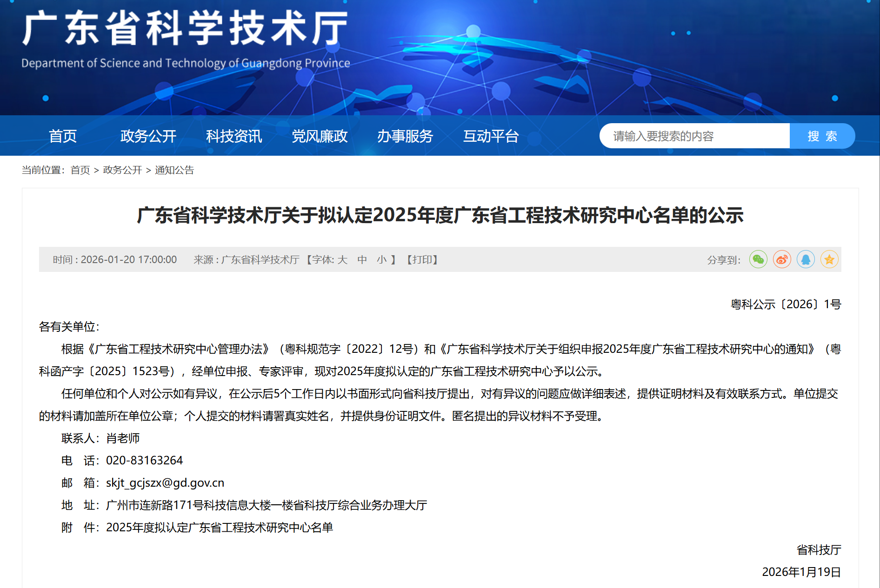Screen dimensions: 880x588
Task: Set article font size to 小
Action: pyautogui.click(x=381, y=260)
